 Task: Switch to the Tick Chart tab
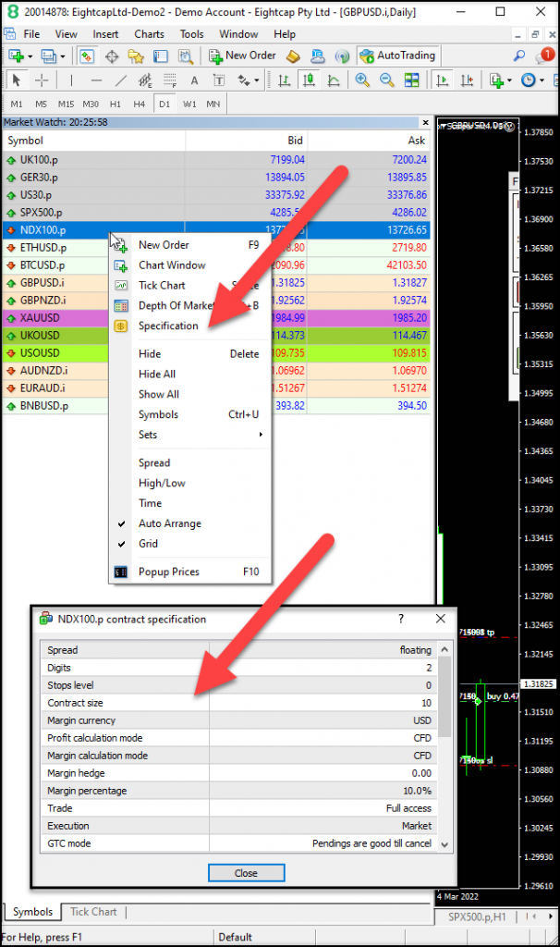tap(93, 912)
